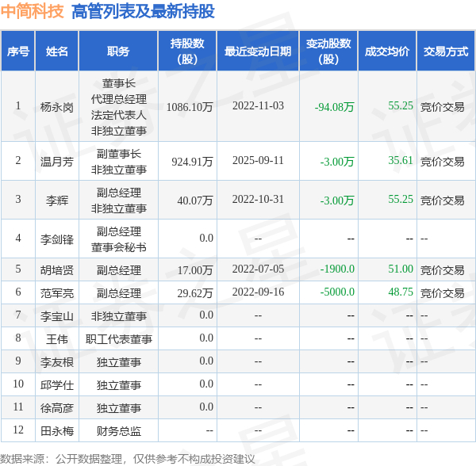476x466 pixels.
Task: Click the date 2022-11-03
Action: (x=258, y=106)
